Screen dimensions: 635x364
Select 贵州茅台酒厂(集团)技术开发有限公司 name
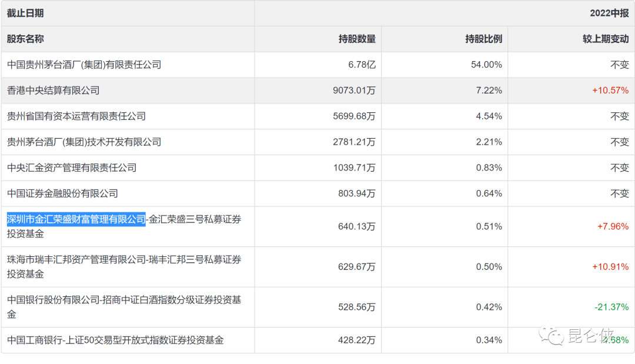pos(84,142)
